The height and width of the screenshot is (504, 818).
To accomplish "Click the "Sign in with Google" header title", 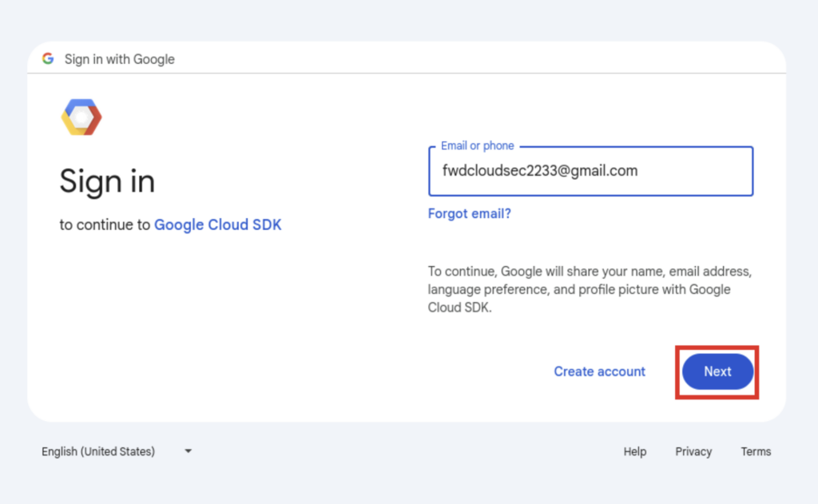I will click(119, 59).
